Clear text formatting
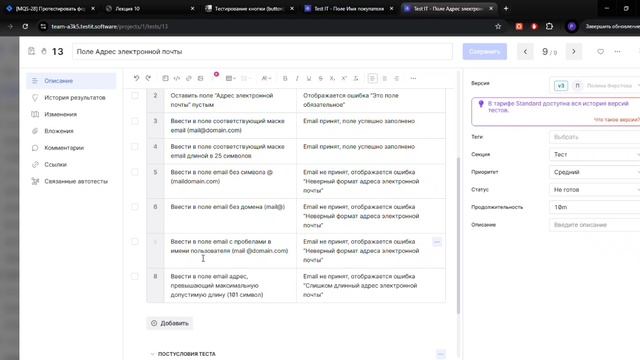Image resolution: width=640 pixels, height=360 pixels. click(x=356, y=78)
